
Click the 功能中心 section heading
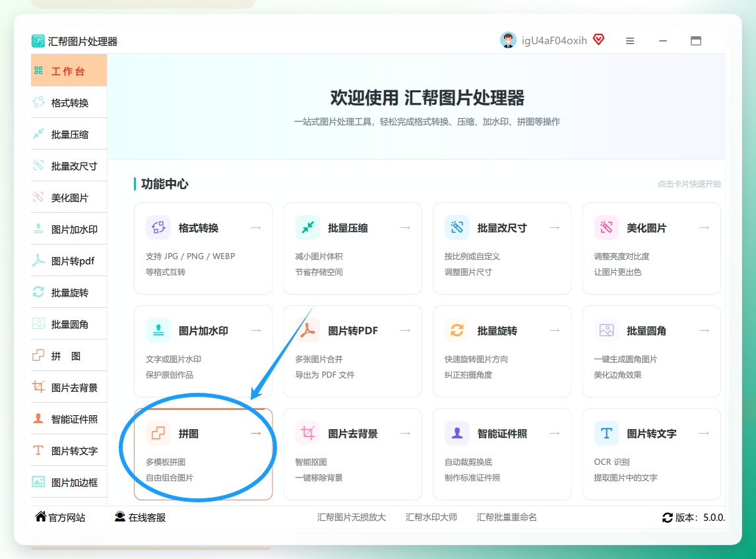pos(164,184)
